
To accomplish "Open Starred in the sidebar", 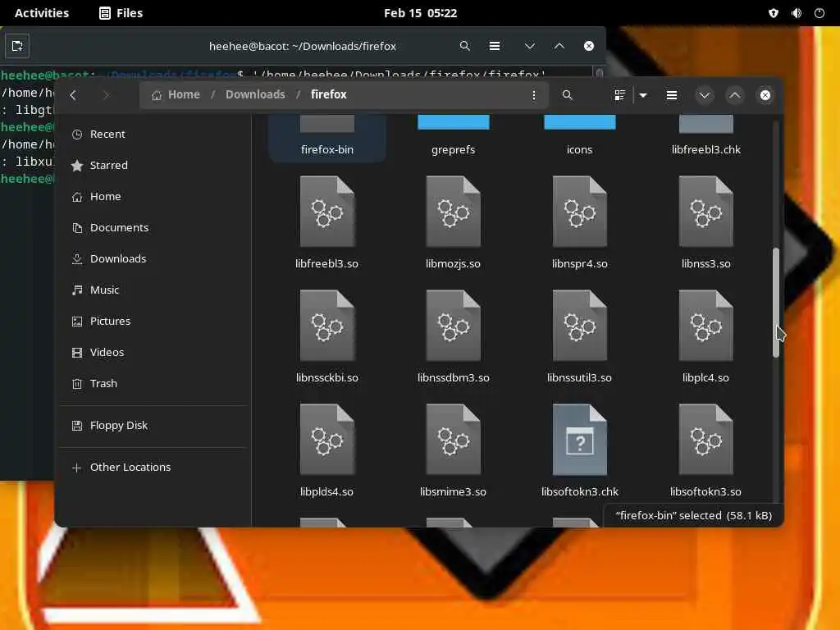I will click(x=153, y=165).
